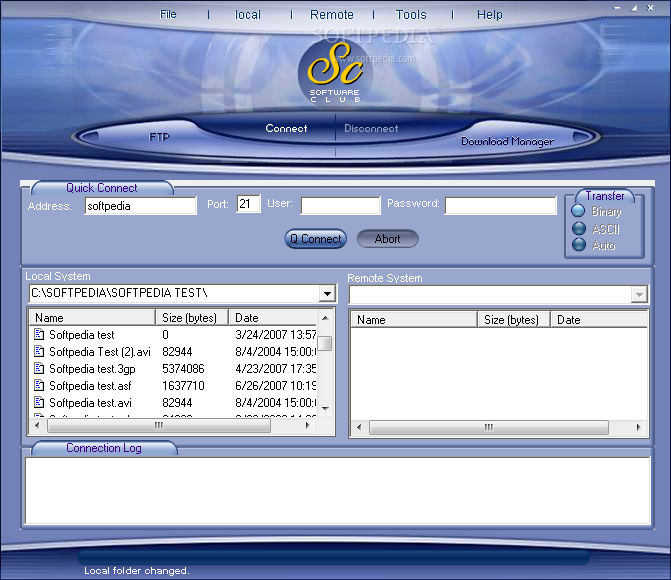Click file icon of Softpedia test
This screenshot has height=580, width=671.
(39, 334)
